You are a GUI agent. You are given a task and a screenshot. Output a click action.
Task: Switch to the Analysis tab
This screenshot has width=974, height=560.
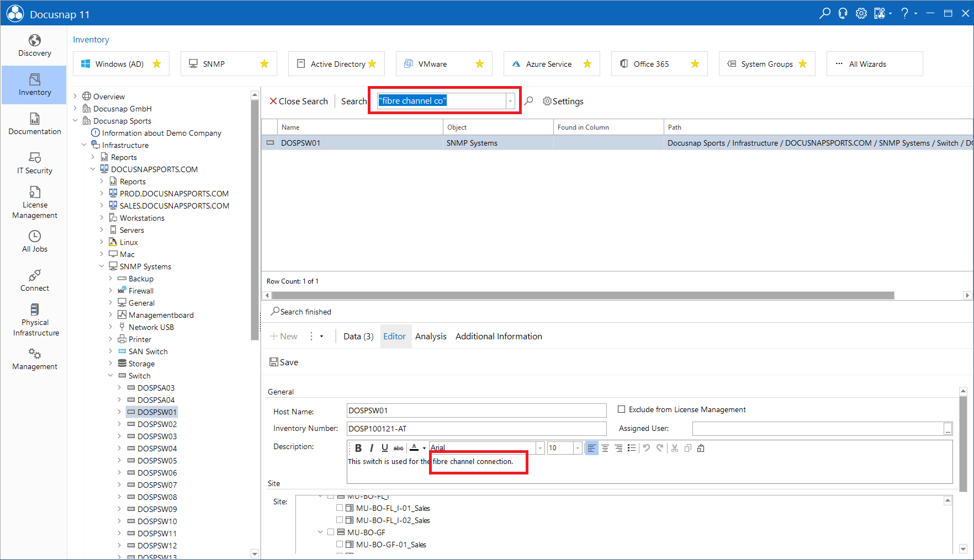pyautogui.click(x=431, y=337)
